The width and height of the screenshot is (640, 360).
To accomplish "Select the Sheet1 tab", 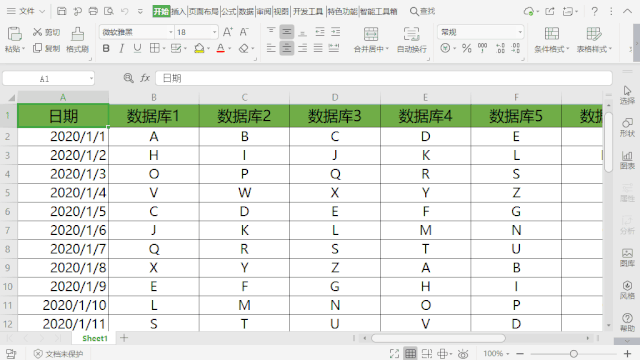I will tap(95, 338).
